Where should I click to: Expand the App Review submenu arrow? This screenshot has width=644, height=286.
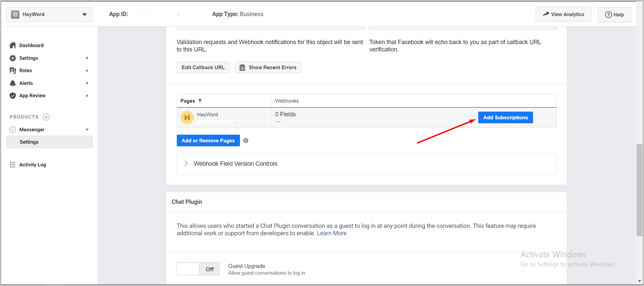87,96
